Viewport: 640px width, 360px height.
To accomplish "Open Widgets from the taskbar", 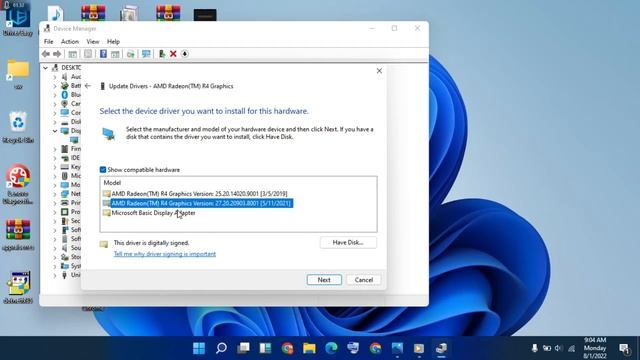I will tap(265, 348).
